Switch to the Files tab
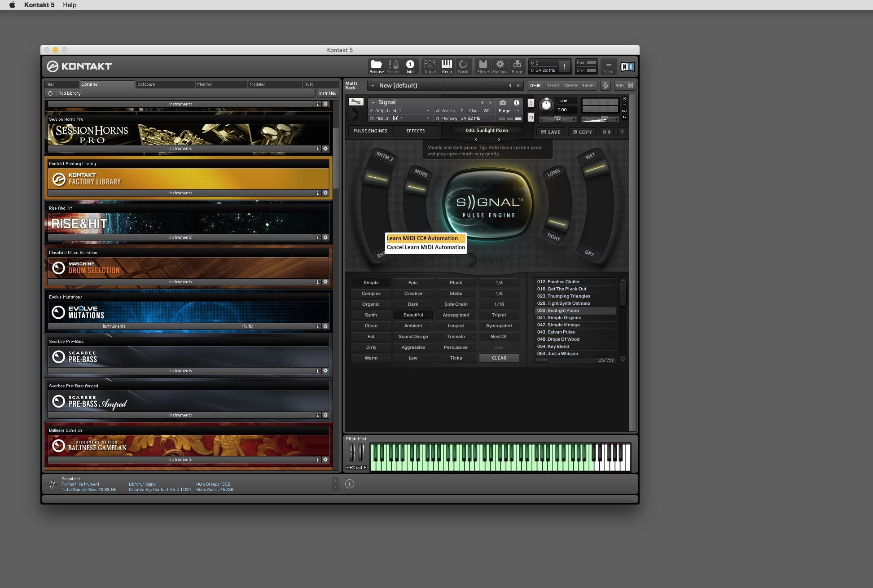 [x=61, y=84]
